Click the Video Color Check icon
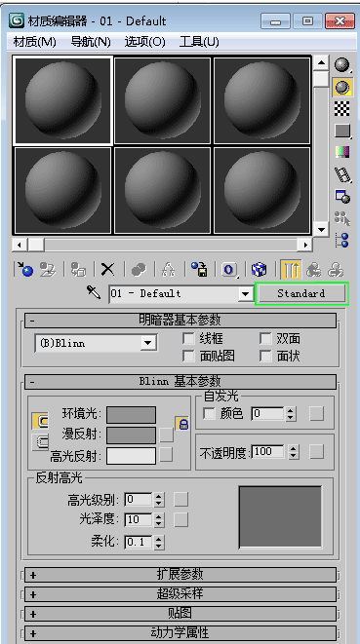360x644 pixels. coord(341,152)
